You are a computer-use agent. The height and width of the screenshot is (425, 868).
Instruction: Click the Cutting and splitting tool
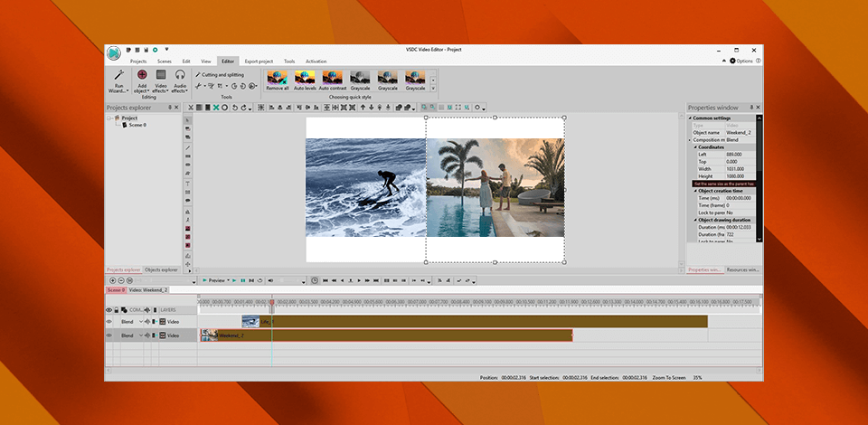220,74
